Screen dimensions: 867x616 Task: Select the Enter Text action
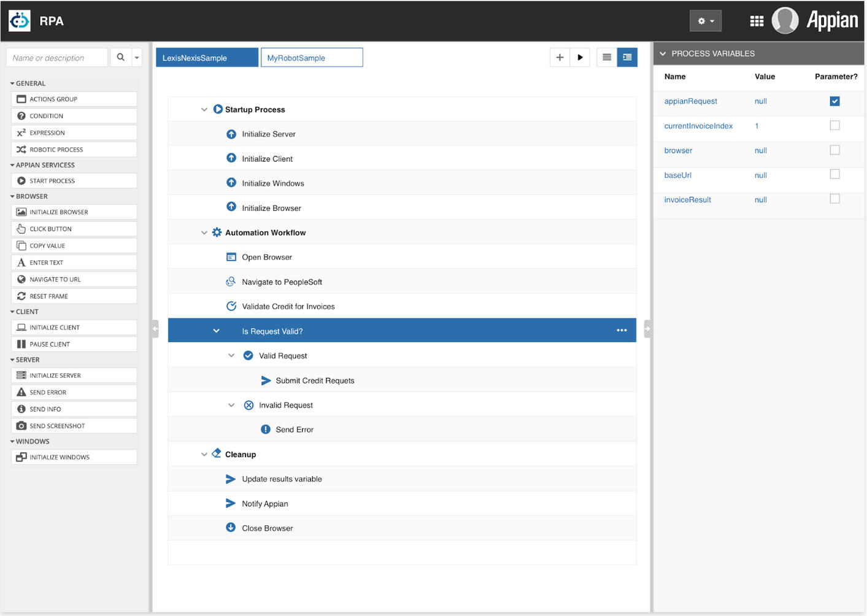74,262
